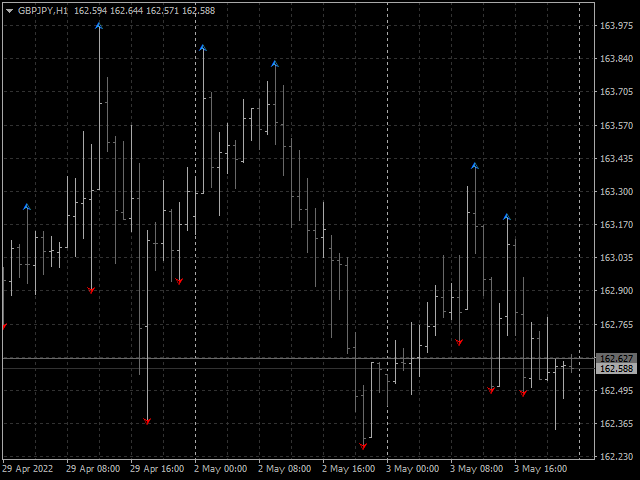Select blue arrow right of 2 May 00:00 separator
Screen dimensions: 640x480
[x=203, y=48]
